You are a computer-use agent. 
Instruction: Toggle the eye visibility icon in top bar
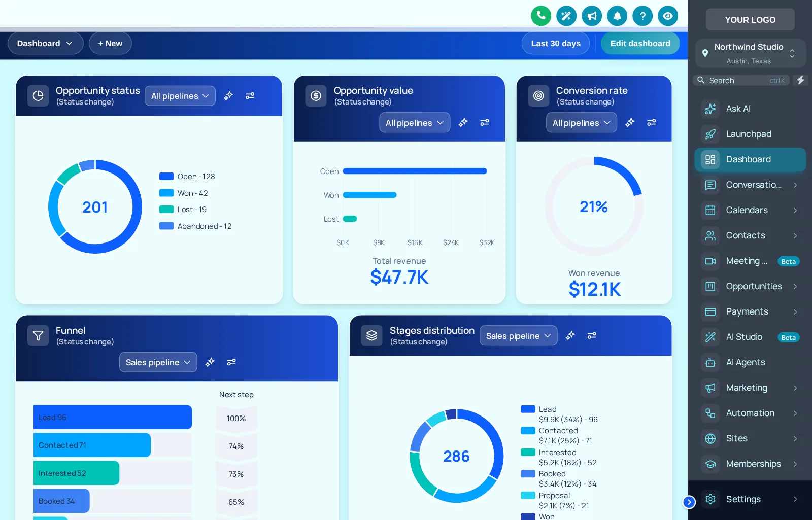[x=668, y=16]
